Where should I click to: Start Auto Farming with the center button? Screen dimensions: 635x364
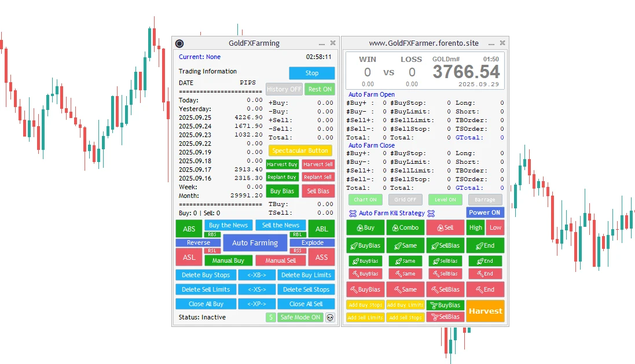[255, 243]
